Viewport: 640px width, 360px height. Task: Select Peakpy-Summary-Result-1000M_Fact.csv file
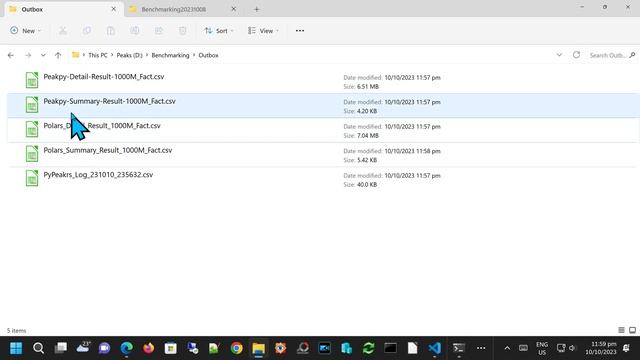[323, 106]
